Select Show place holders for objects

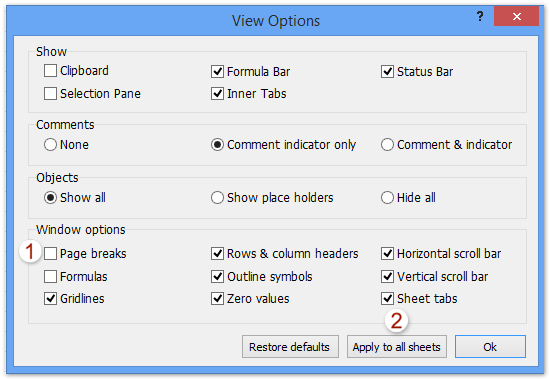[217, 198]
